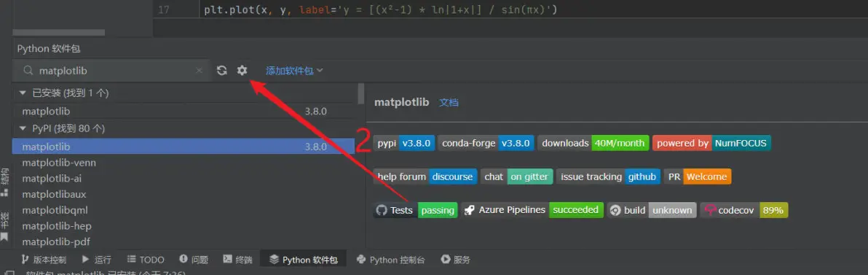Click Azure Pipelines succeeded badge
Image resolution: width=868 pixels, height=275 pixels.
(532, 210)
